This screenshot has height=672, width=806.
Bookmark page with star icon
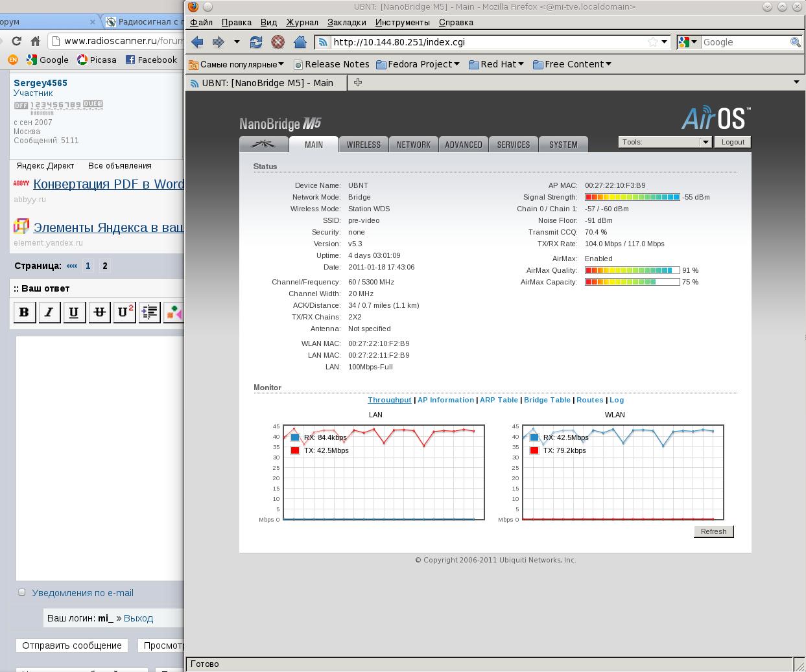[x=652, y=42]
